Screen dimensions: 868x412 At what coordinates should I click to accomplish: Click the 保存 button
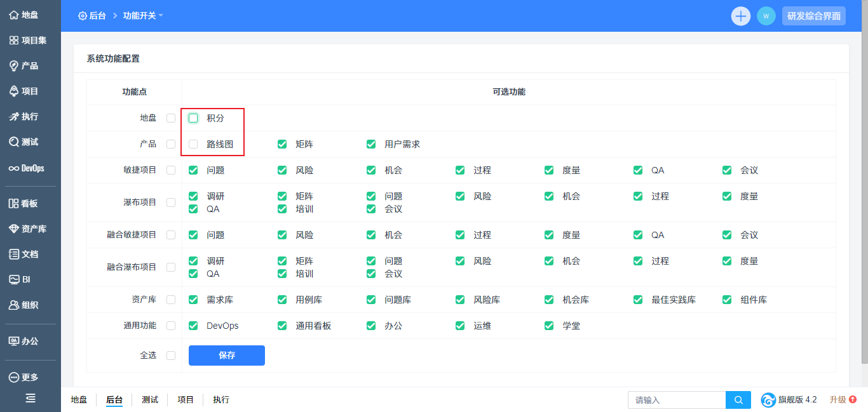point(227,356)
